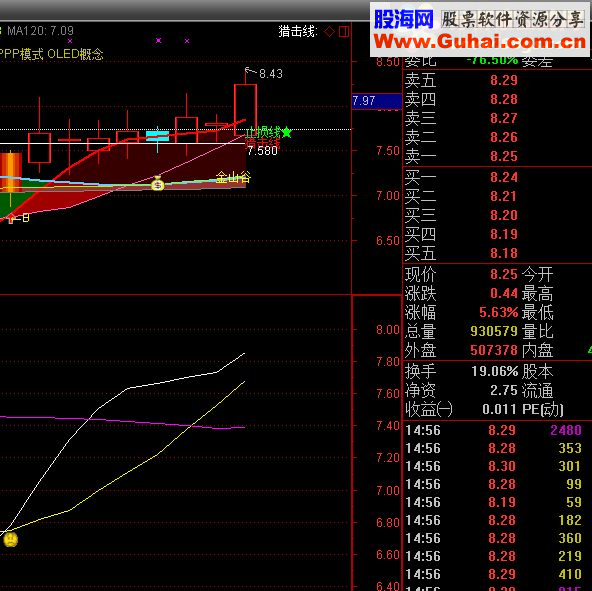Select the 卖四 ask price 8.28

click(504, 99)
